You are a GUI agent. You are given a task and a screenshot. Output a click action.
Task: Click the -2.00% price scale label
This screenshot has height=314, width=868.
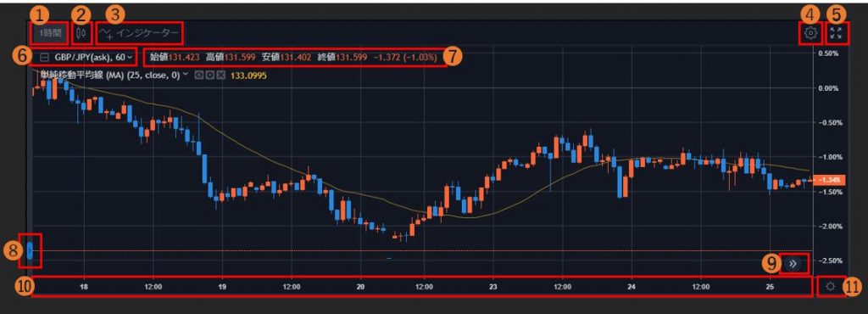[831, 226]
